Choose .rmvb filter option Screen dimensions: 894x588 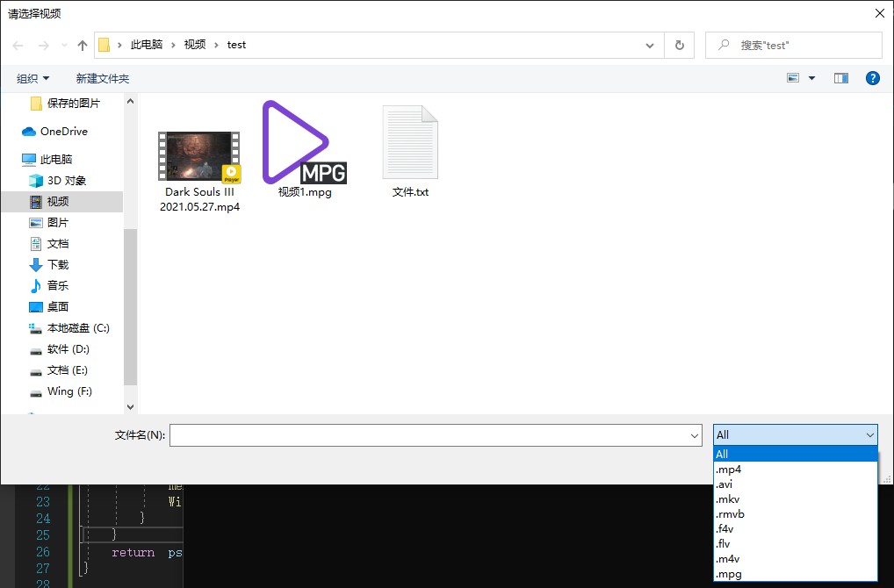pyautogui.click(x=796, y=514)
